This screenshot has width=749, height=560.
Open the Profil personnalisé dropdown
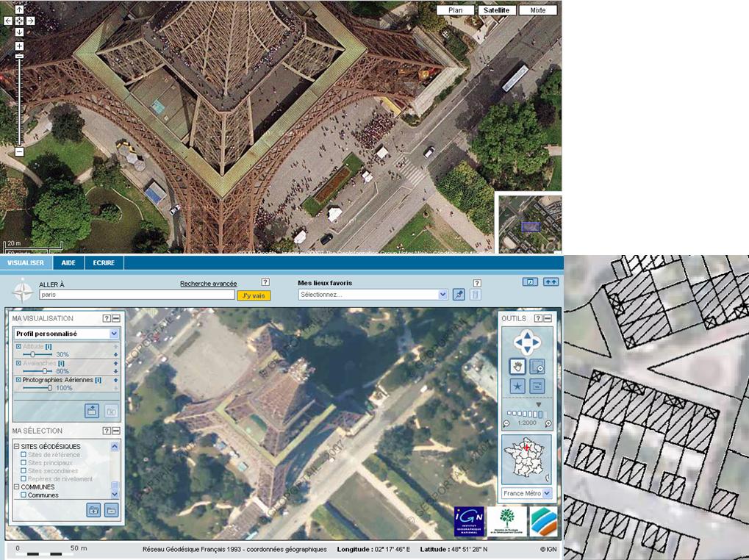tap(66, 334)
